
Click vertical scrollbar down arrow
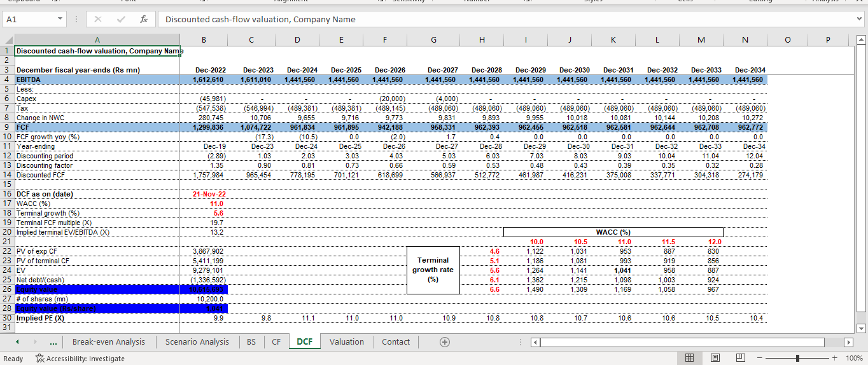point(862,328)
